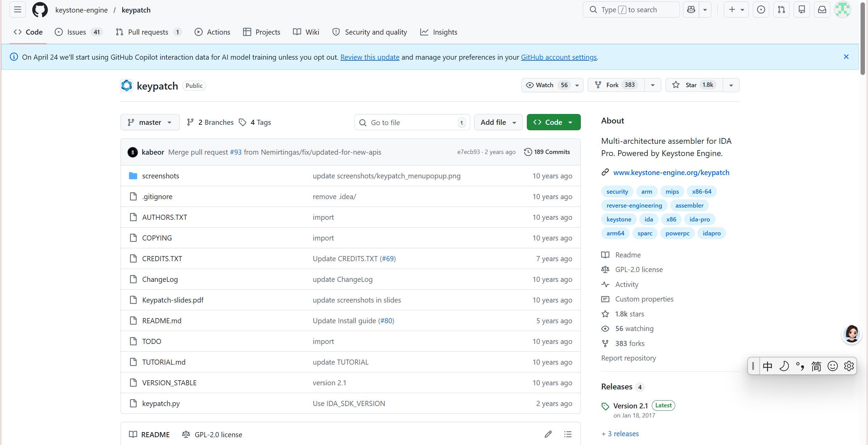Expand the green Code dropdown
The width and height of the screenshot is (868, 445).
[x=553, y=122]
